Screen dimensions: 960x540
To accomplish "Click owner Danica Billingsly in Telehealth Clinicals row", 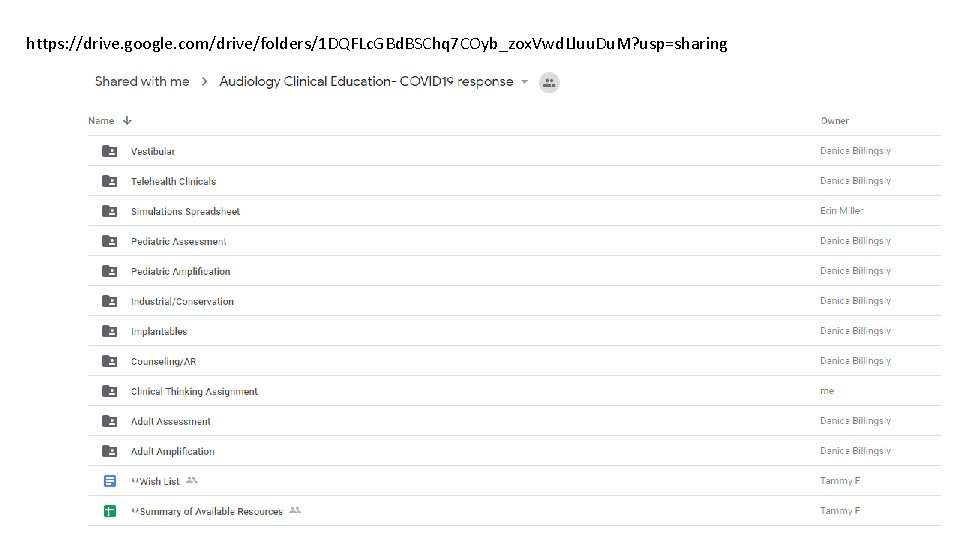I will tap(855, 181).
